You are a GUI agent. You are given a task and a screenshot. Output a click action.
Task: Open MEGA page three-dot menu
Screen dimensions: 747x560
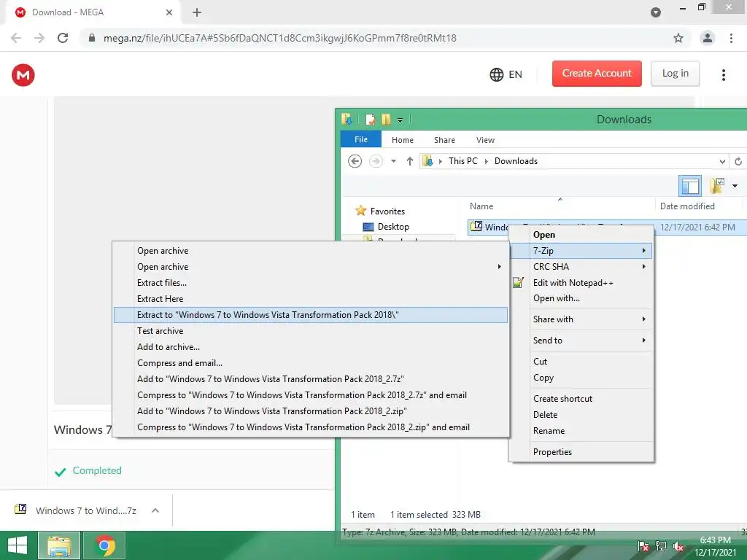click(x=723, y=75)
